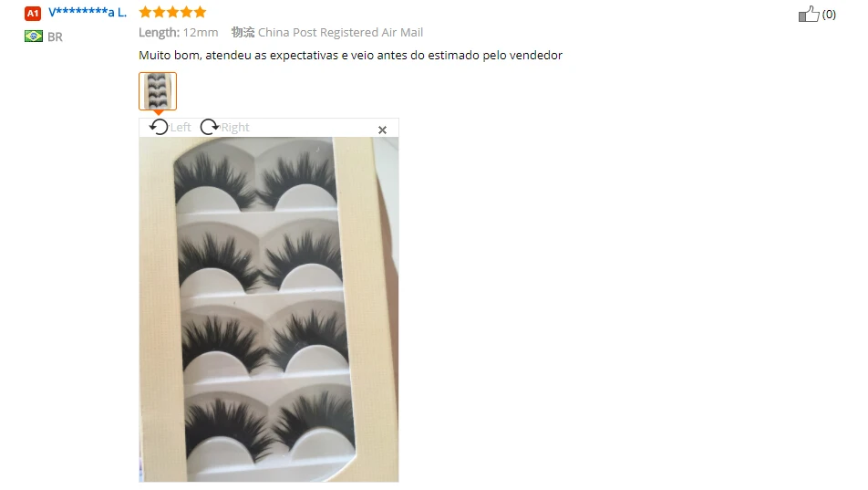Click the Brazil flag icon
This screenshot has height=490, width=868.
(x=34, y=36)
